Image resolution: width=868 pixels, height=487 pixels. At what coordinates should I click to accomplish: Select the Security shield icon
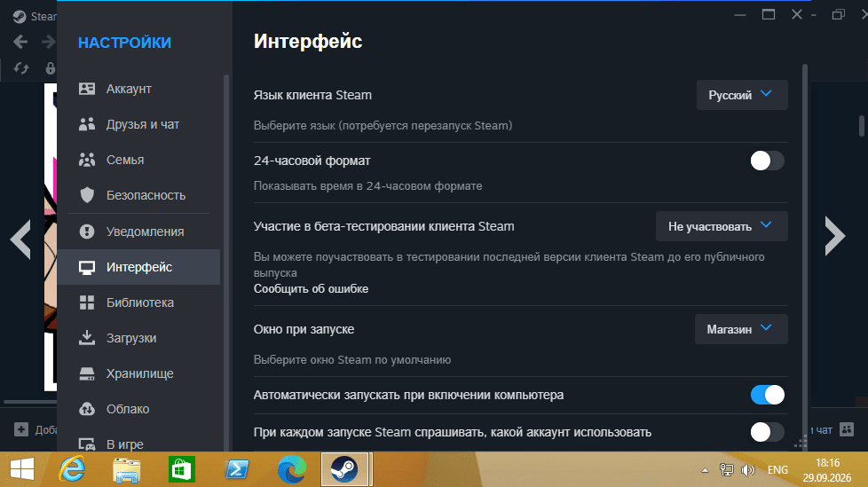(x=87, y=195)
